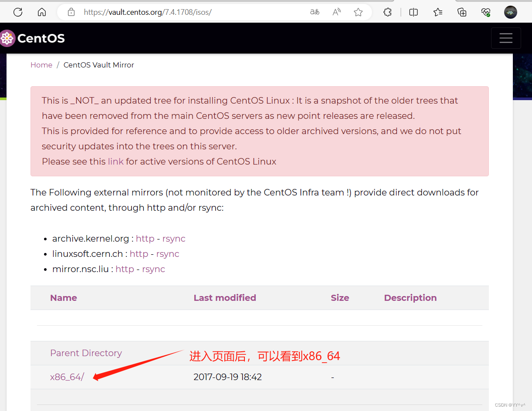Open linuxsoft.cern.ch http mirror
This screenshot has height=411, width=532.
[139, 254]
